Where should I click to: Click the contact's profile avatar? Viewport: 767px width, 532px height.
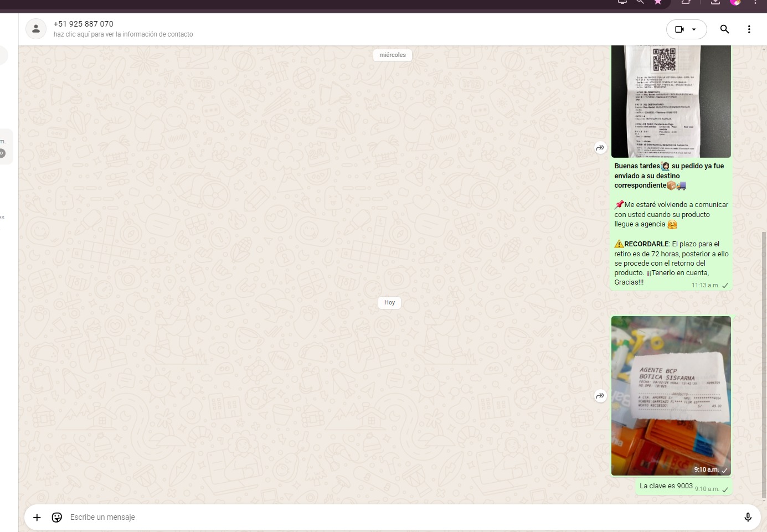click(x=36, y=29)
